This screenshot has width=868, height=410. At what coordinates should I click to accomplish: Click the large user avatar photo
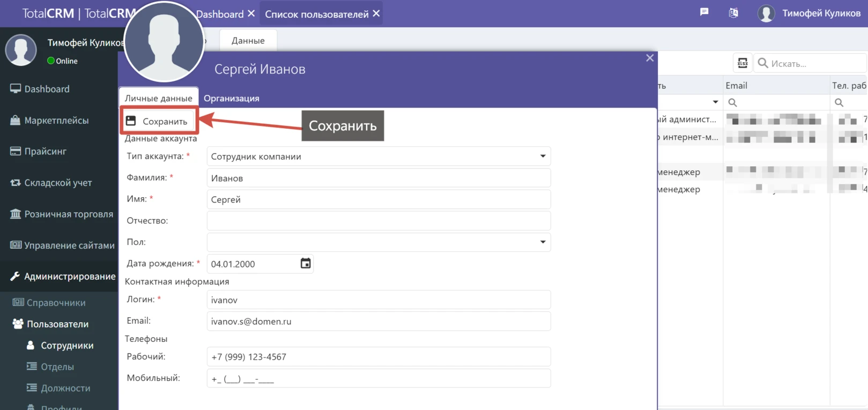pyautogui.click(x=164, y=42)
